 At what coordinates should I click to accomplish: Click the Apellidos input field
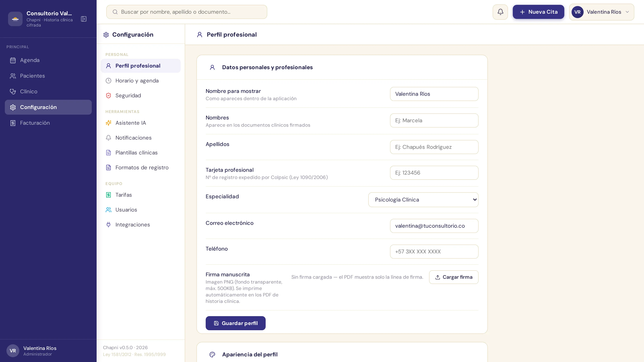click(x=434, y=147)
